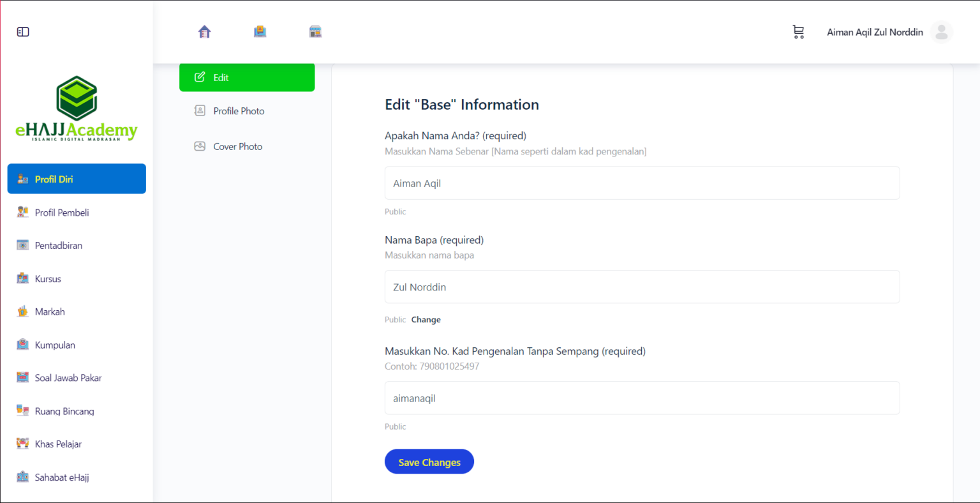Click the Kursus sidebar icon
The image size is (980, 503).
point(23,279)
